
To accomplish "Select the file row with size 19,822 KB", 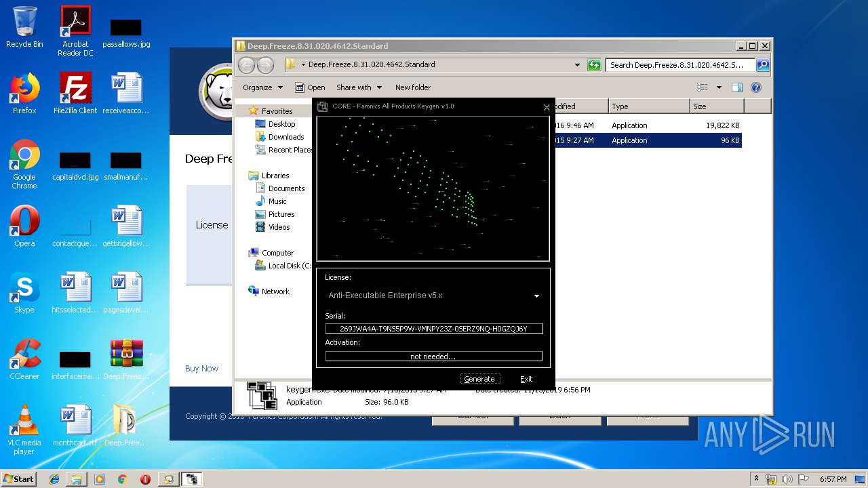I will point(648,125).
